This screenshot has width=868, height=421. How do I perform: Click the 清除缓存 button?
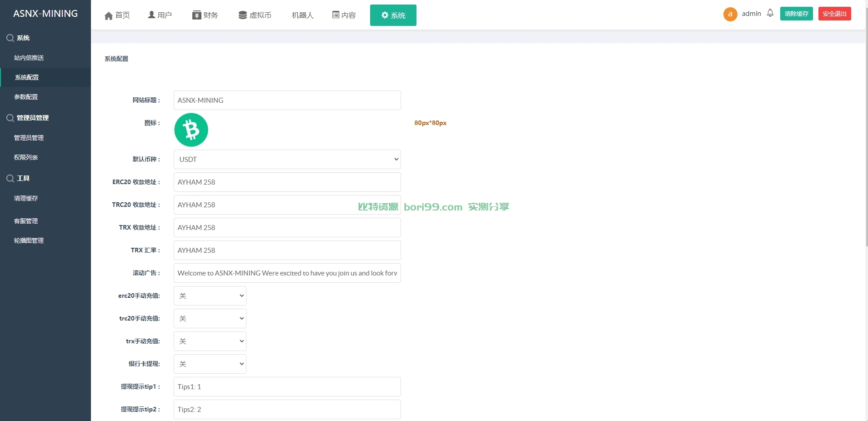pos(797,14)
